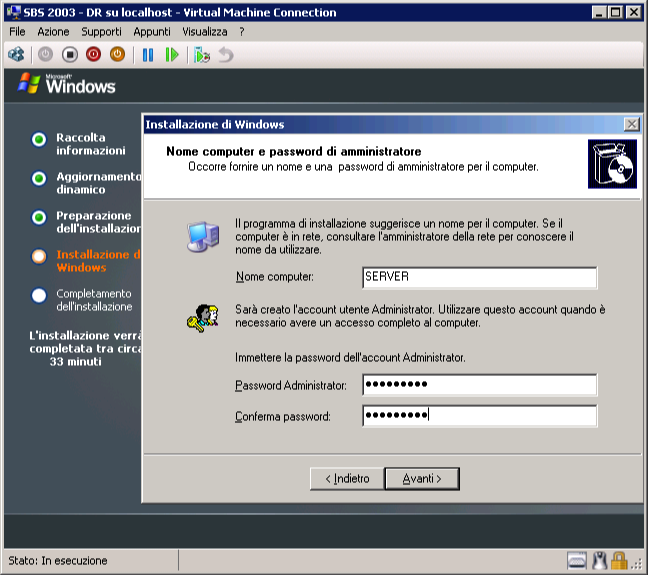This screenshot has width=648, height=575.
Task: Click the Nome computer field
Action: (479, 277)
